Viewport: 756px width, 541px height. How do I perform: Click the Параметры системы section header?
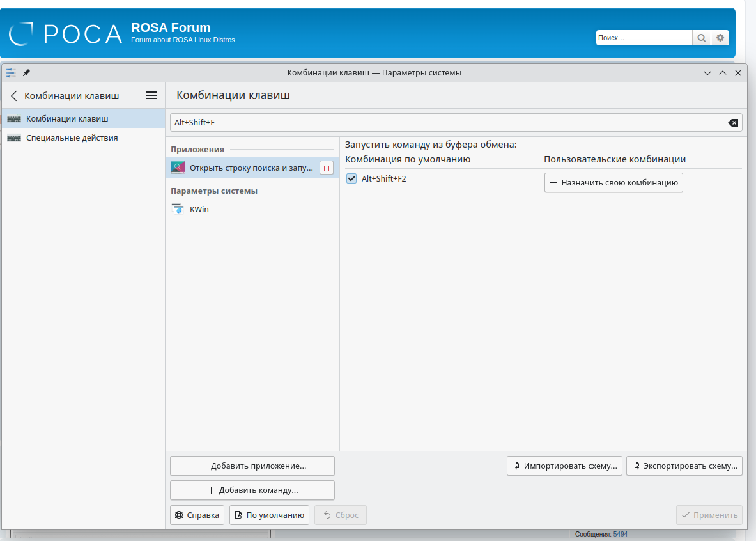tap(214, 191)
